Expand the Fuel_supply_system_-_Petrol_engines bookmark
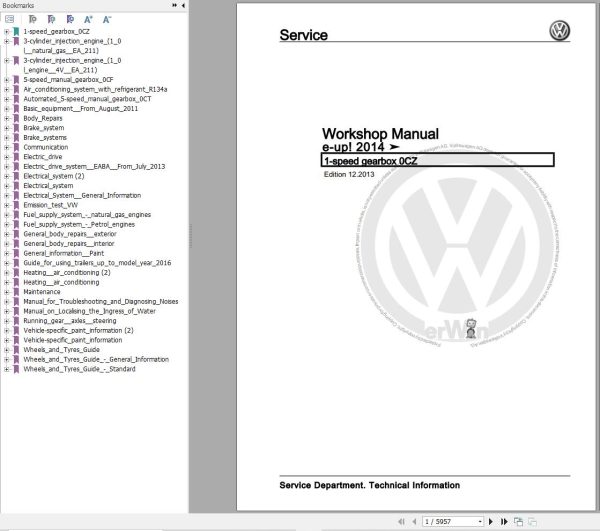Screen dimensions: 600x531 point(6,225)
